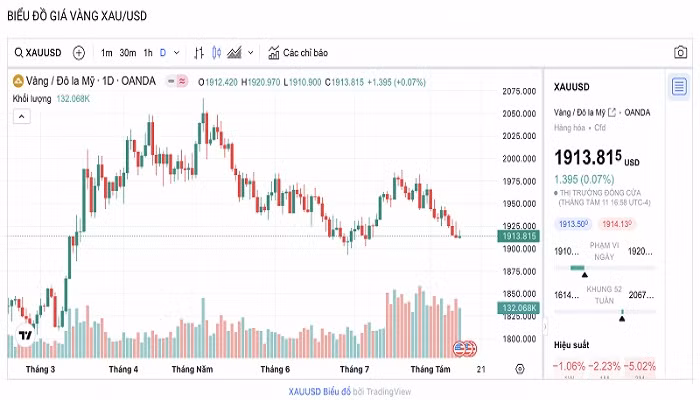
Task: Choose the area chart style icon
Action: (x=234, y=52)
